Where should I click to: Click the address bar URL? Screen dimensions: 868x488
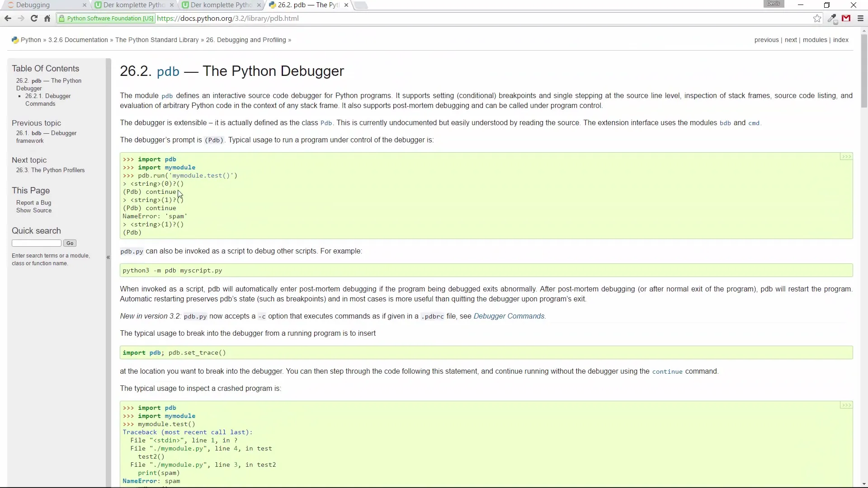click(228, 19)
